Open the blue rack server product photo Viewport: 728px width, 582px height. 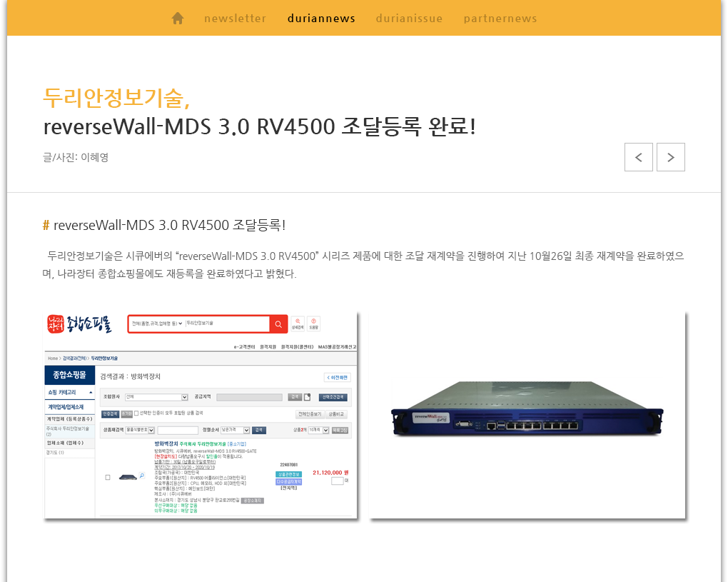[x=527, y=415]
